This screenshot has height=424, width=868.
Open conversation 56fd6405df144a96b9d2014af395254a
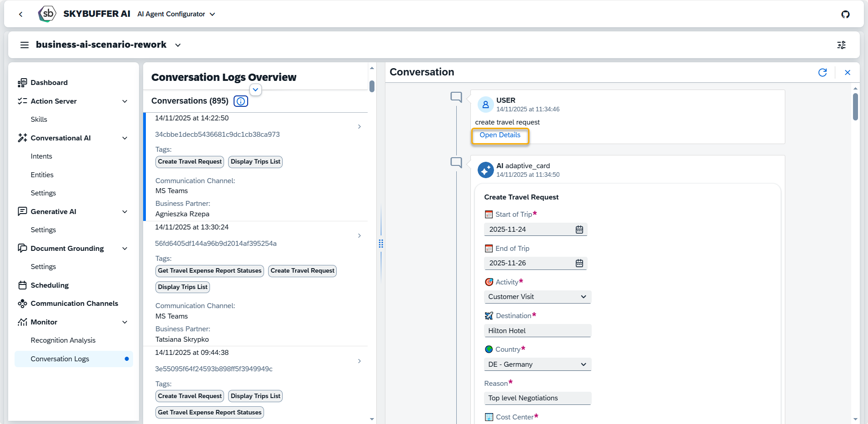(x=215, y=244)
